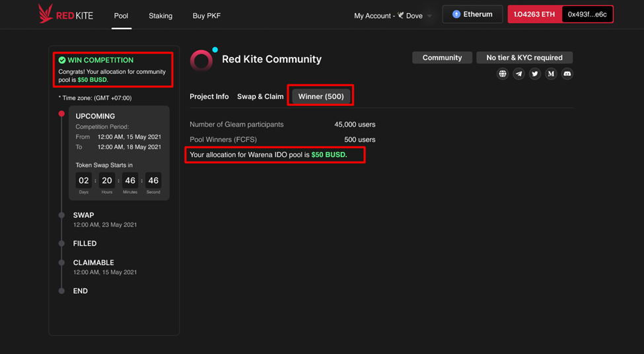Click the Red Kite Community pool logo

pos(203,59)
